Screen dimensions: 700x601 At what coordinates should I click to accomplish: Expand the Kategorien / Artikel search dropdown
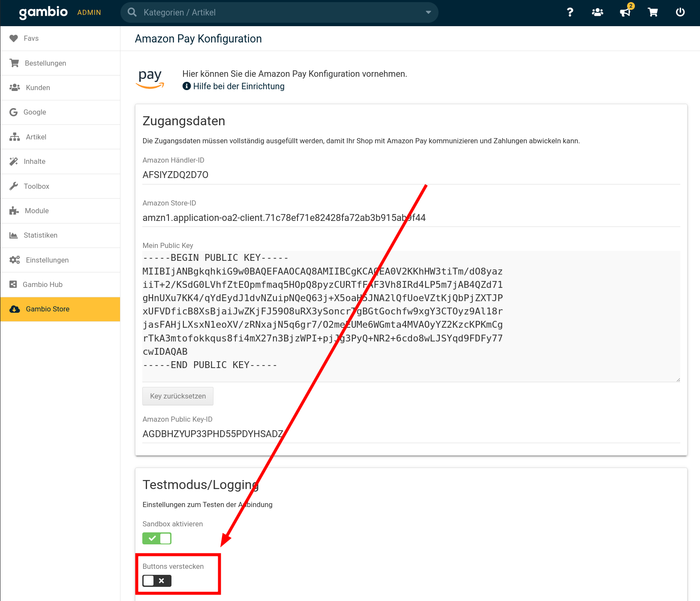click(428, 12)
